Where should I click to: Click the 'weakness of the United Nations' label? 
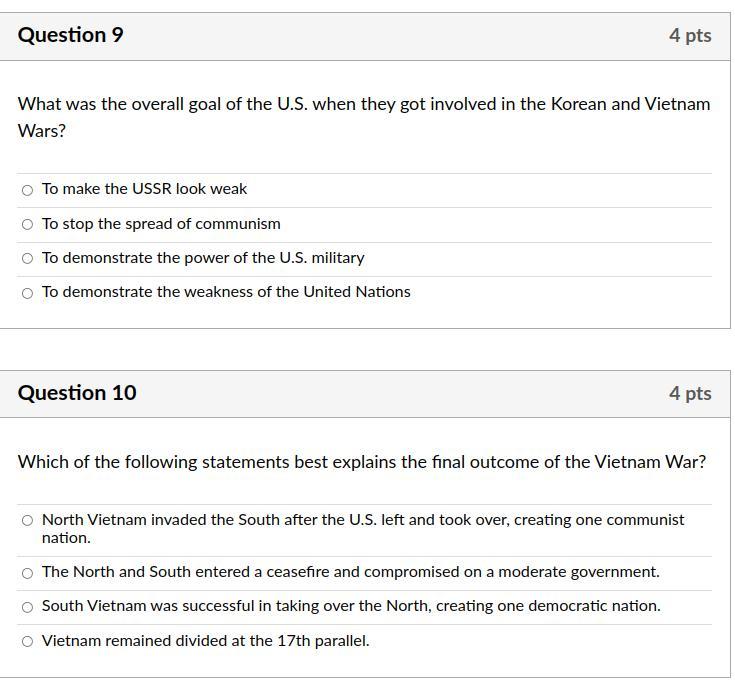(226, 292)
